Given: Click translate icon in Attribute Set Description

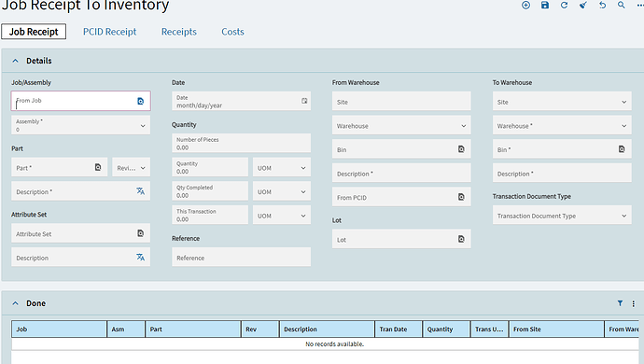Looking at the screenshot, I should pos(140,258).
